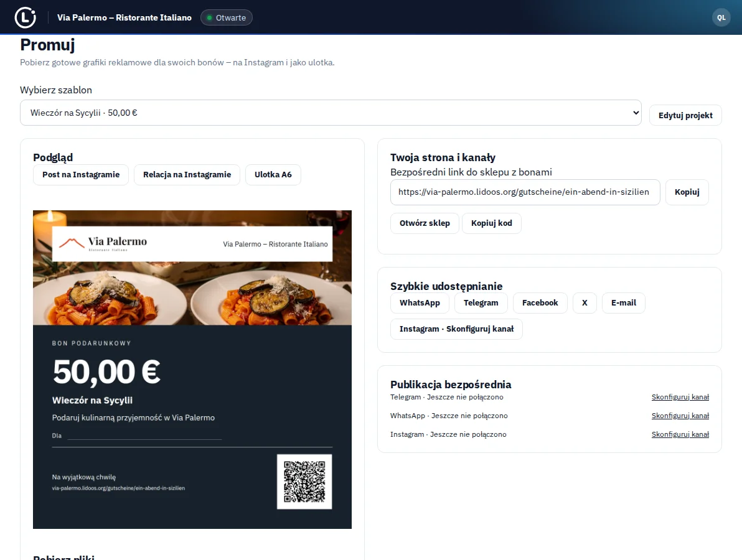
Task: Click the Otwórz sklep button
Action: click(425, 223)
